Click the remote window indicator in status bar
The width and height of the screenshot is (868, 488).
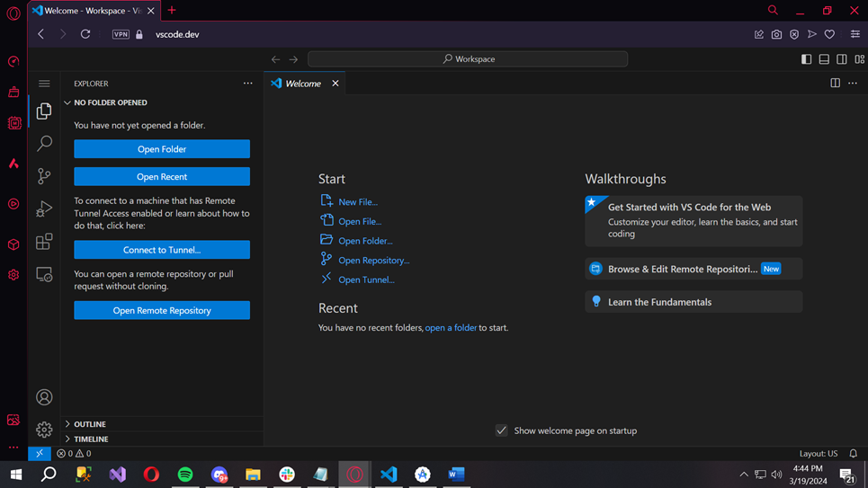(x=40, y=453)
